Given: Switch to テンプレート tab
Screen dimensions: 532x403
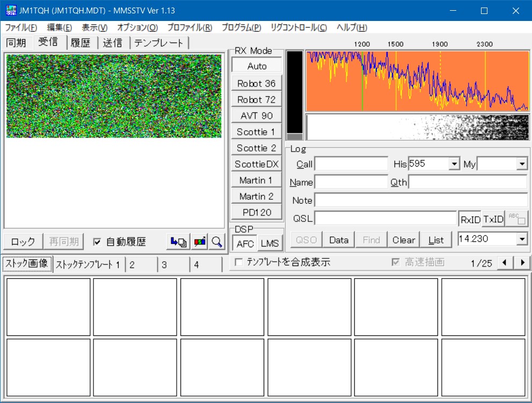Looking at the screenshot, I should click(158, 43).
